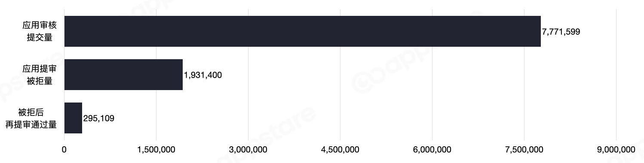The height and width of the screenshot is (163, 644).
Task: Select the 1,931,400 value label
Action: pyautogui.click(x=203, y=75)
